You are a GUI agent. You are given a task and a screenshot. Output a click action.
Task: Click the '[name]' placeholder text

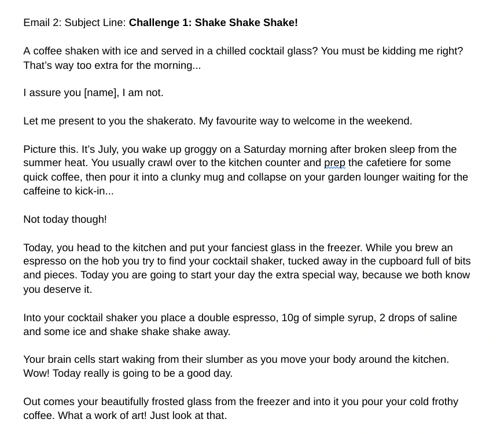point(100,93)
